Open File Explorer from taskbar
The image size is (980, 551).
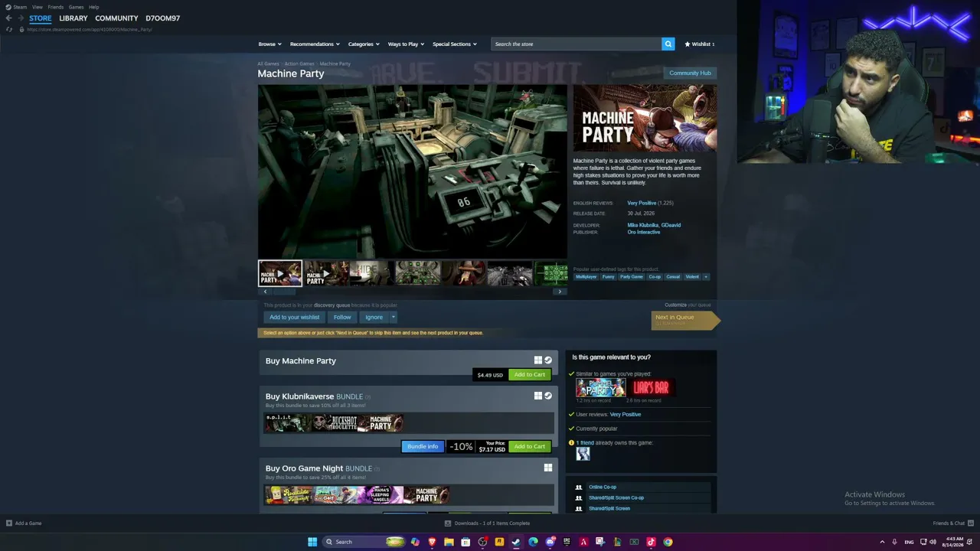[x=449, y=542]
